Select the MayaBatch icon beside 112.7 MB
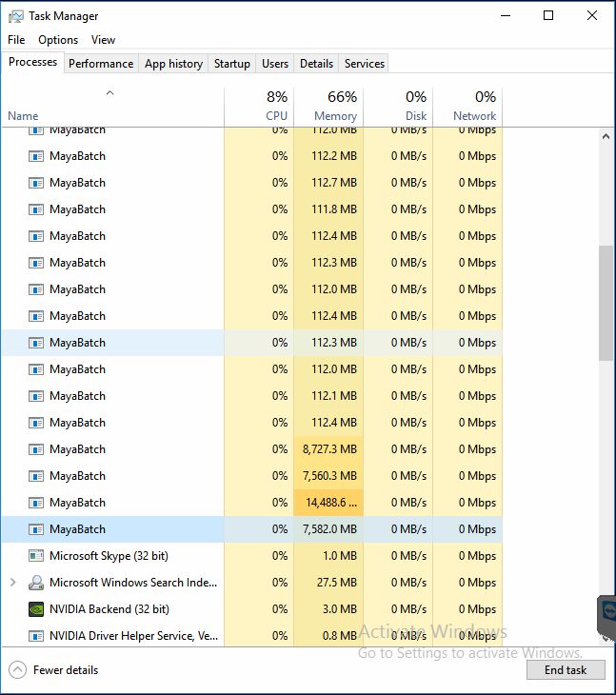This screenshot has width=616, height=695. [x=36, y=183]
